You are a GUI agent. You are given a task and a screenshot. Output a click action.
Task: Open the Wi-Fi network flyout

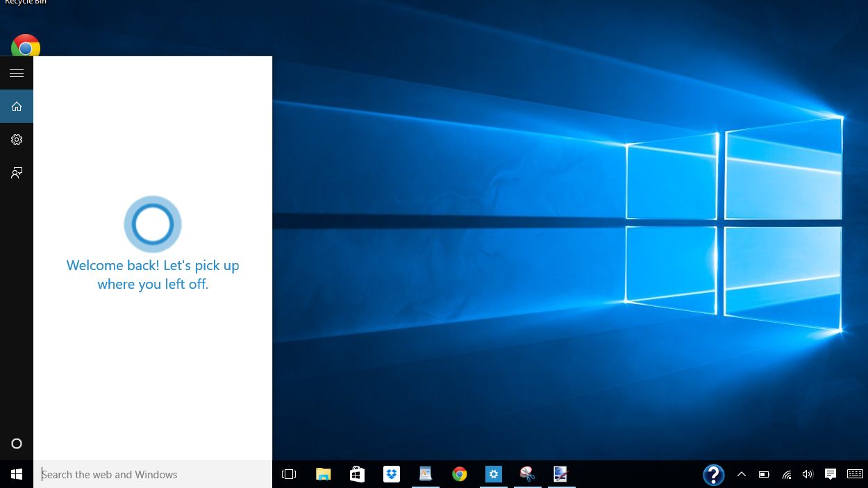pos(787,475)
